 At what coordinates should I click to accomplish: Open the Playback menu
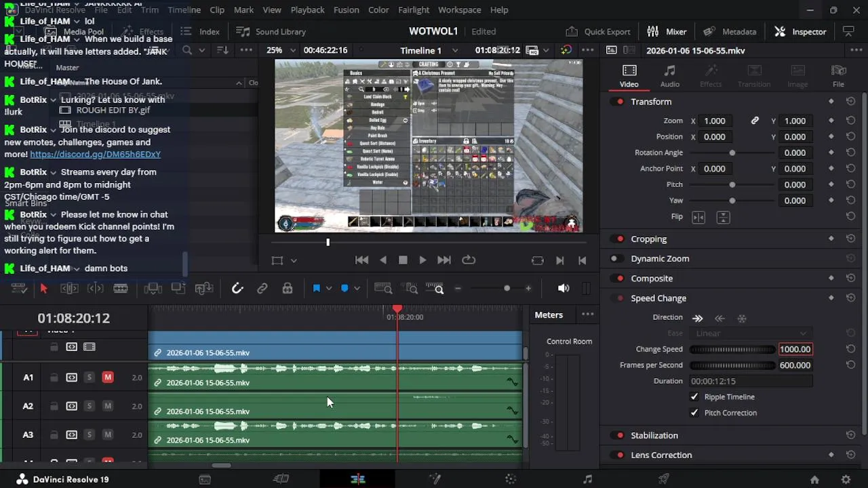[307, 10]
